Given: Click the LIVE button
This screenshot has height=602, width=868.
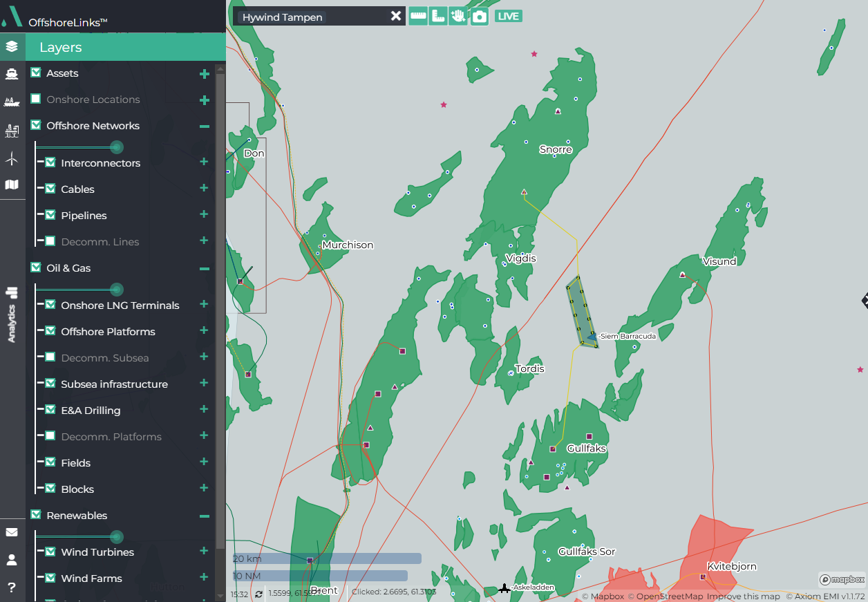Looking at the screenshot, I should (508, 17).
